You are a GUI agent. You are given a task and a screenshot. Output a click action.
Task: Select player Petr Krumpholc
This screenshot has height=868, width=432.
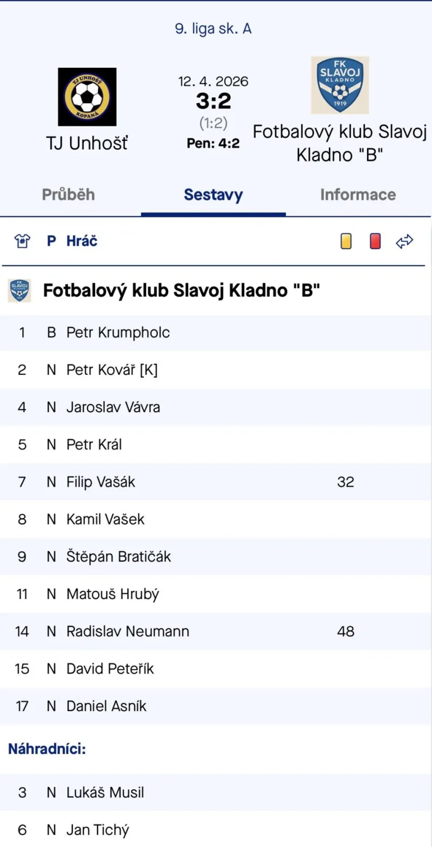118,333
